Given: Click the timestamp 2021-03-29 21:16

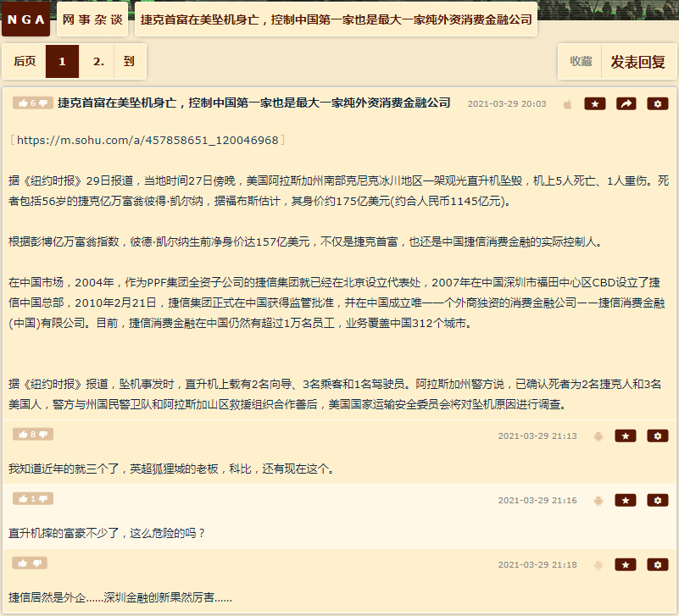Looking at the screenshot, I should [537, 501].
